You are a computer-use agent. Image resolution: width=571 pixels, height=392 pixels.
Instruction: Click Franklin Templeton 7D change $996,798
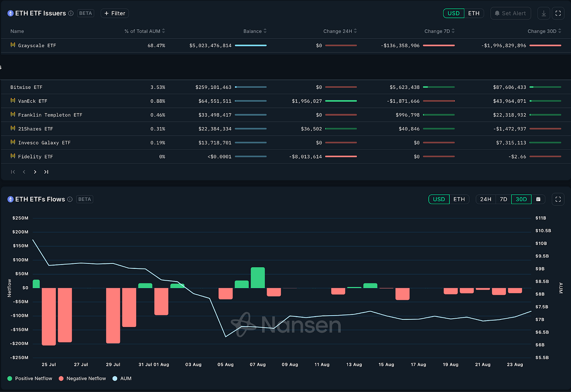(x=407, y=115)
